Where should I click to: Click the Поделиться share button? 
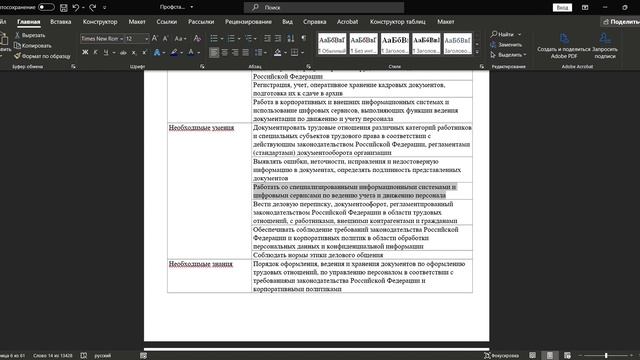pyautogui.click(x=620, y=22)
